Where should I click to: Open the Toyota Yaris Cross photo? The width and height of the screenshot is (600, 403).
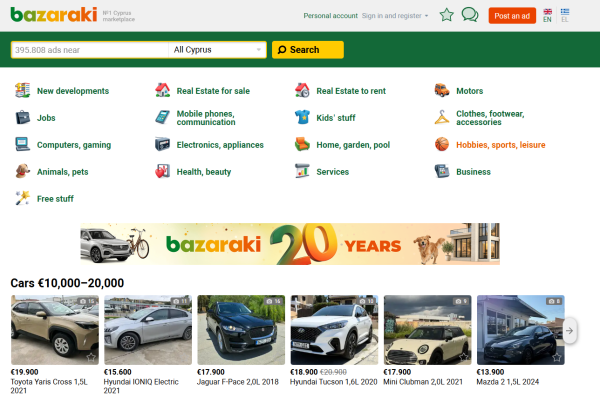coord(55,330)
